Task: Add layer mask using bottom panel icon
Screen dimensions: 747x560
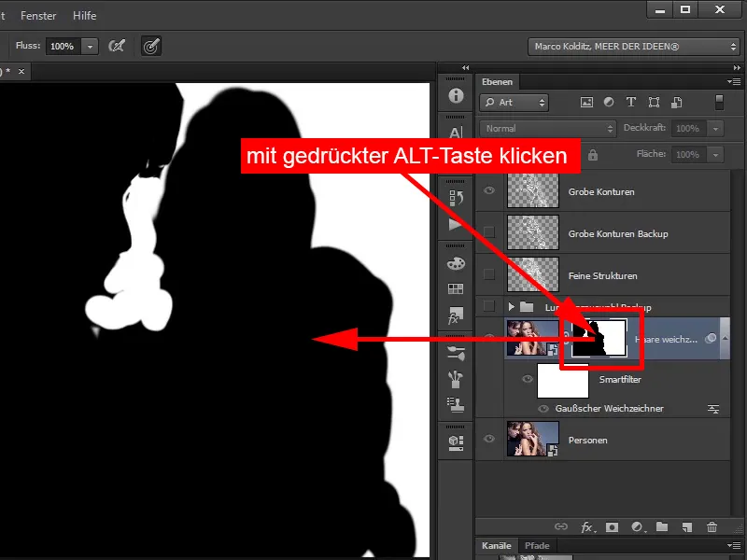Action: tap(612, 527)
